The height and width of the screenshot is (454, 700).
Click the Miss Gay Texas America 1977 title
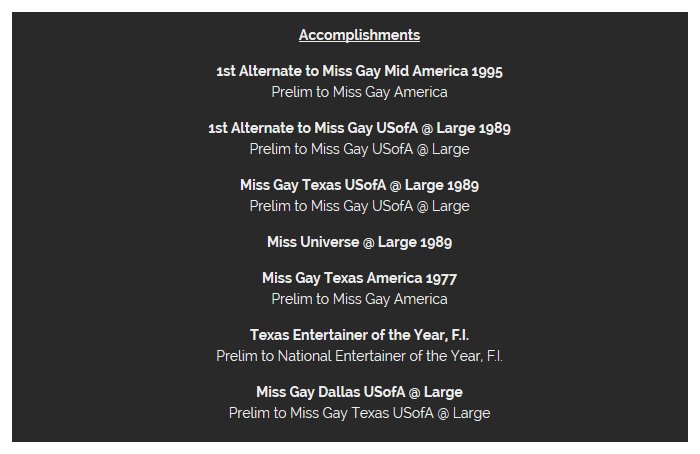point(359,278)
